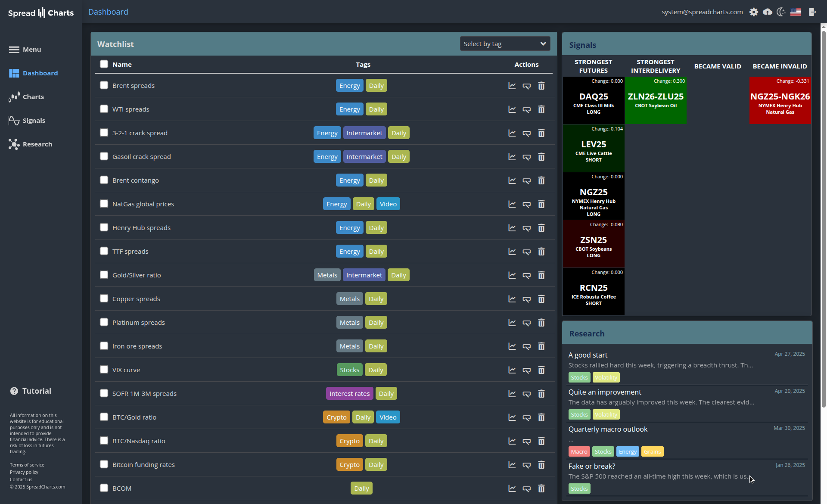
Task: Open Quarterly macro outlook article
Action: pyautogui.click(x=608, y=429)
